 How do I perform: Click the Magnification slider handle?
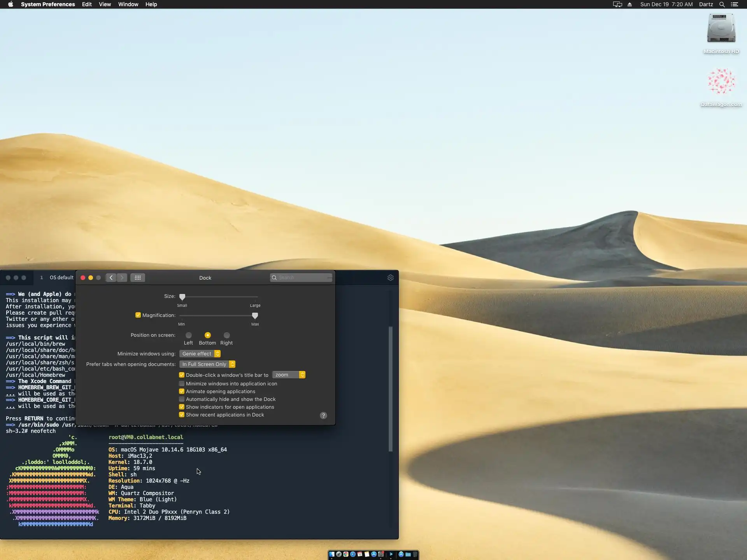255,315
